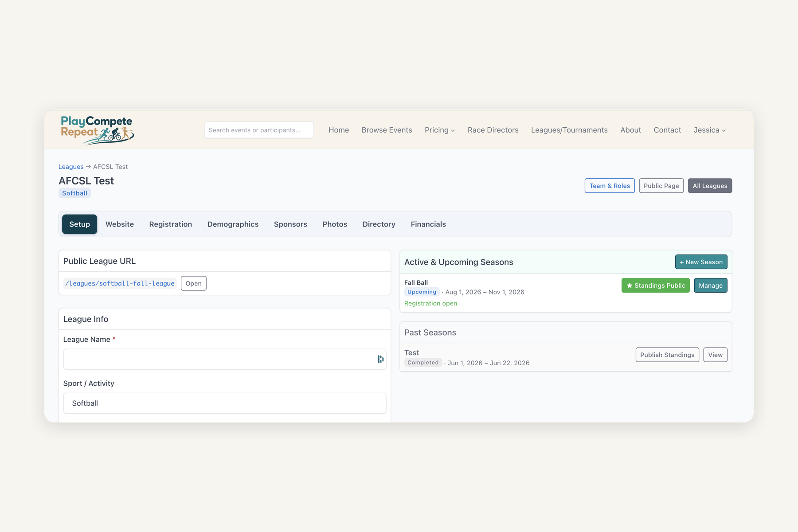
Task: Open the Sport / Activity Softball combo box
Action: pos(225,403)
